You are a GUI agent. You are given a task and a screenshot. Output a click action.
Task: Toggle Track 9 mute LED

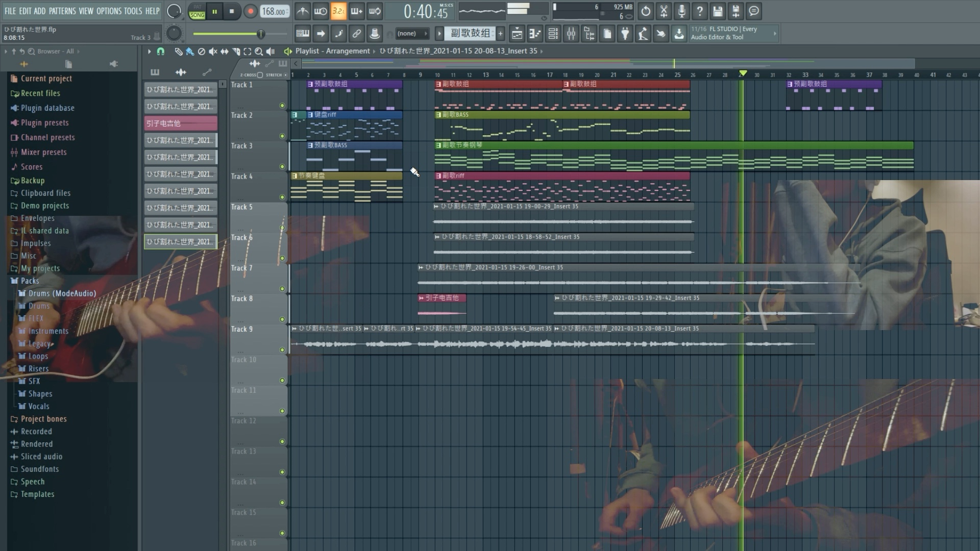pos(282,350)
